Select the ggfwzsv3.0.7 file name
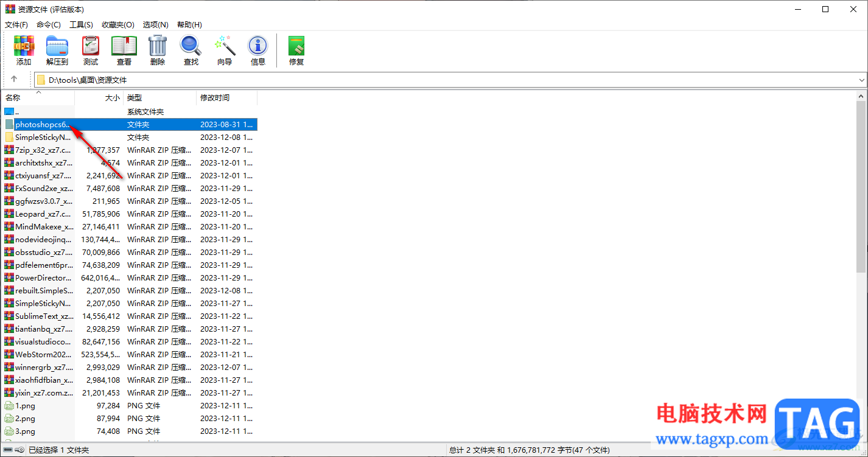Screen dimensions: 868x457 [x=43, y=201]
